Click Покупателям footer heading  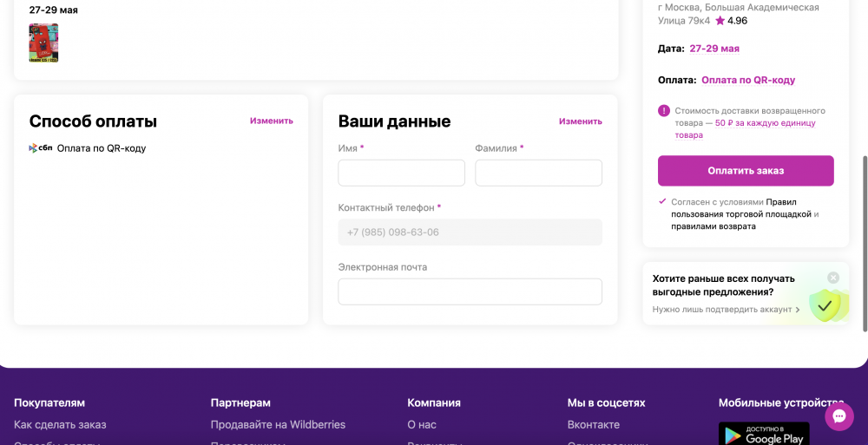(x=49, y=403)
